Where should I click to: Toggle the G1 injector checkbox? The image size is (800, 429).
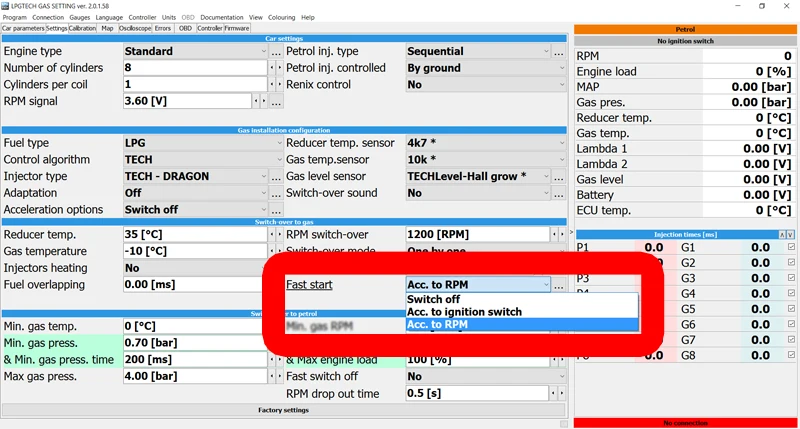click(x=791, y=247)
